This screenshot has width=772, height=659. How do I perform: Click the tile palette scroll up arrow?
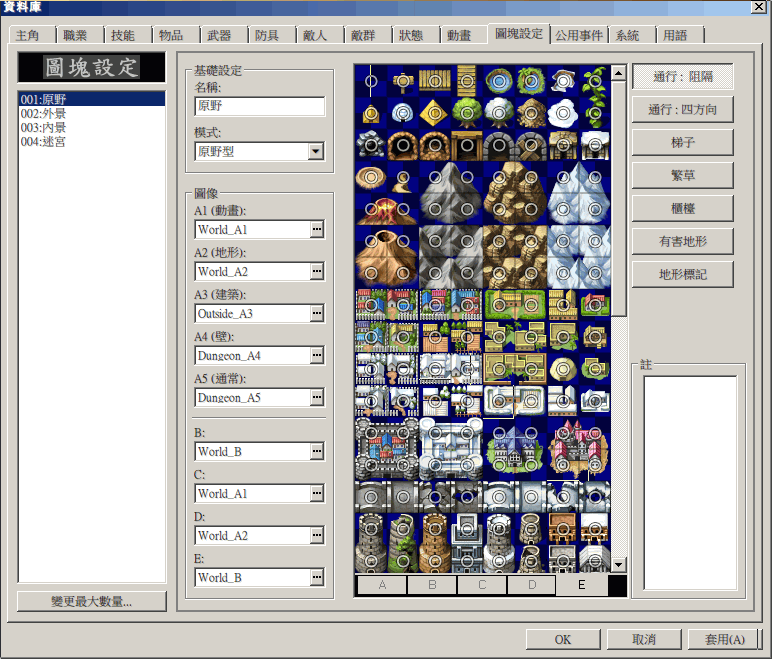click(x=618, y=73)
